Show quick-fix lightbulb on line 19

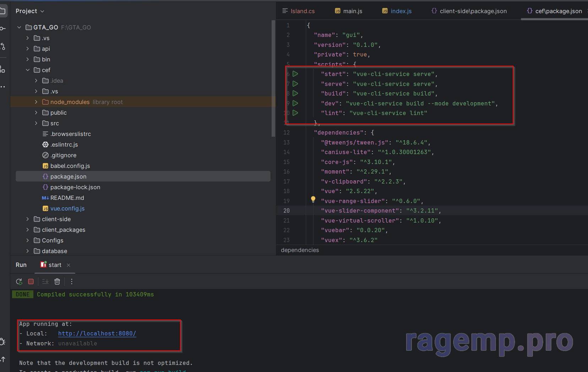click(313, 199)
